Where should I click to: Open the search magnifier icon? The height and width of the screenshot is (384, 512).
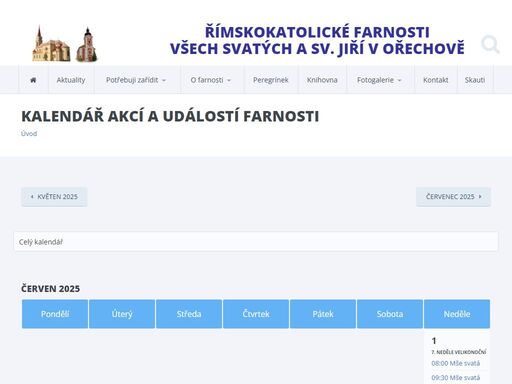click(x=490, y=44)
